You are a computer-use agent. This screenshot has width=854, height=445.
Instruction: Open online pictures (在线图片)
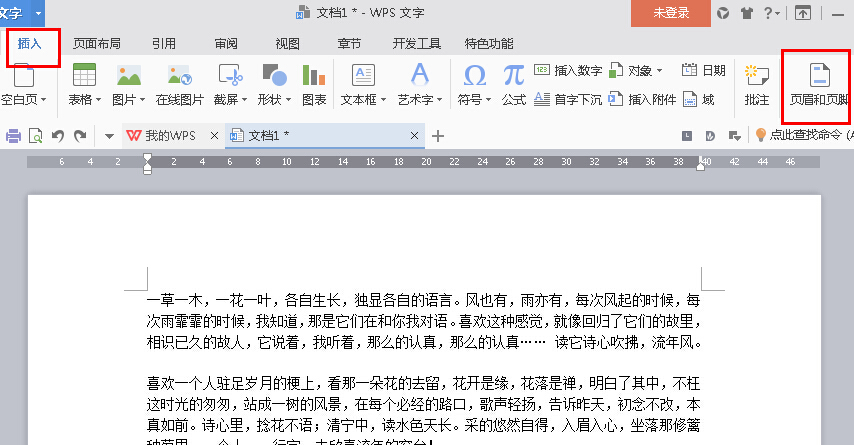click(179, 76)
